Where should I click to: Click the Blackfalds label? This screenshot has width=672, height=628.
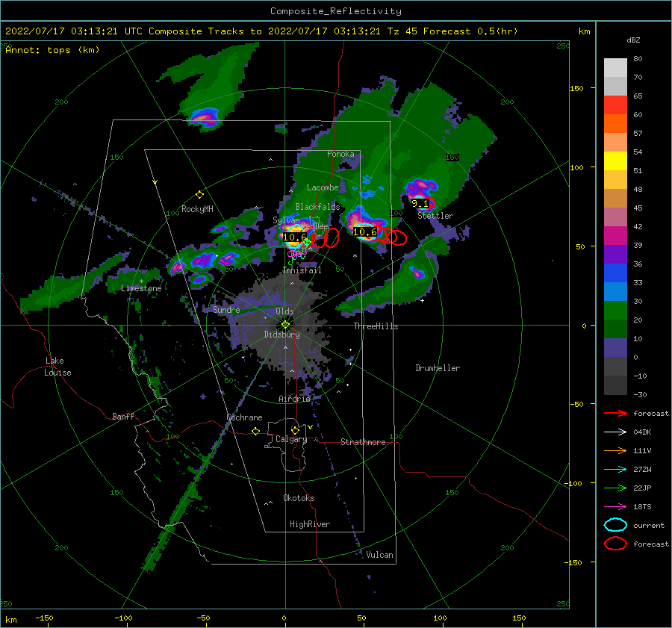[317, 207]
